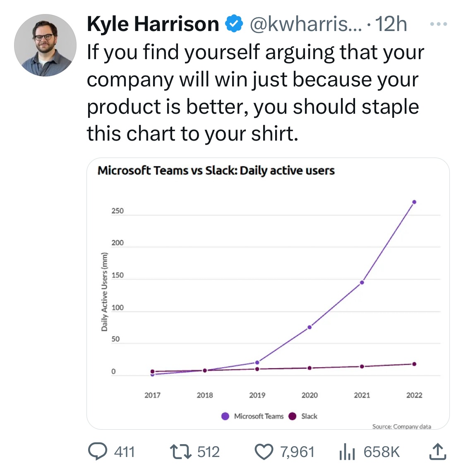Click the Slack legend color dot

(293, 416)
